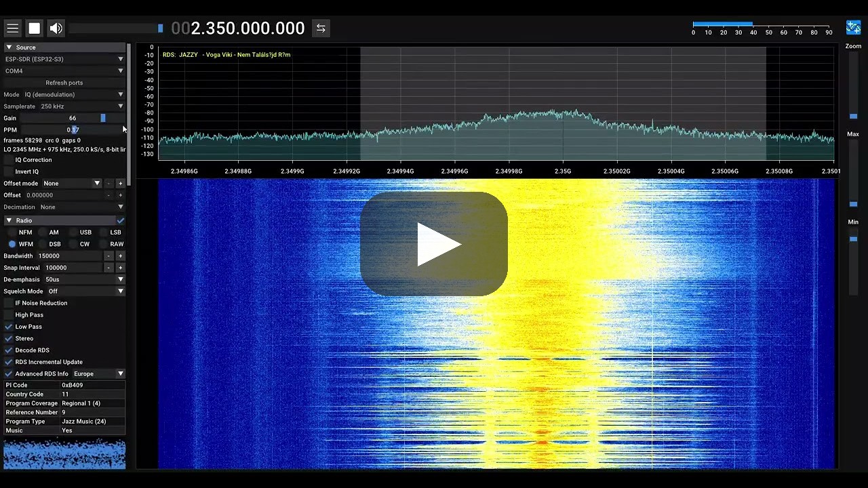Click the Offset value field

pos(64,195)
